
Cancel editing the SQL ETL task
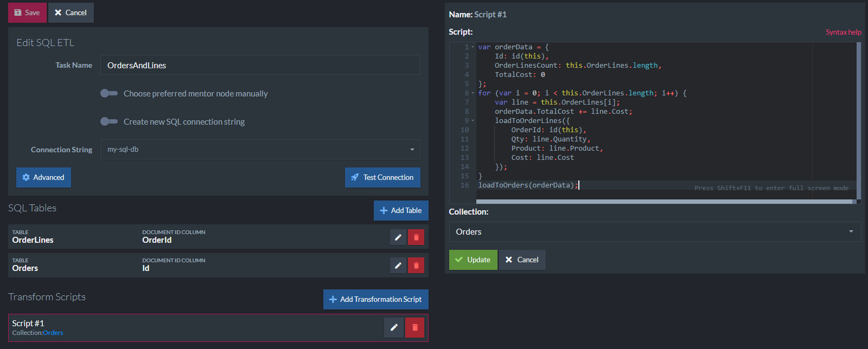coord(71,12)
